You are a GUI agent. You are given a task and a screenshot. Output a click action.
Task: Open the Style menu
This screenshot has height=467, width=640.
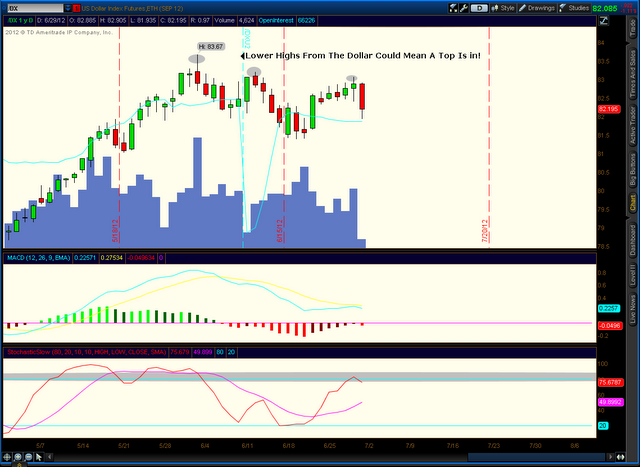pos(503,8)
